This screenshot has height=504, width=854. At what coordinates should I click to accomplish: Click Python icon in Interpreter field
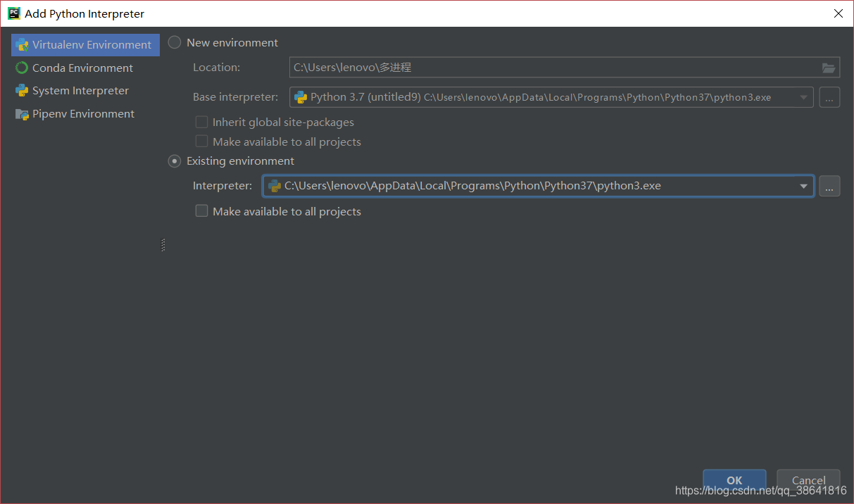point(275,186)
